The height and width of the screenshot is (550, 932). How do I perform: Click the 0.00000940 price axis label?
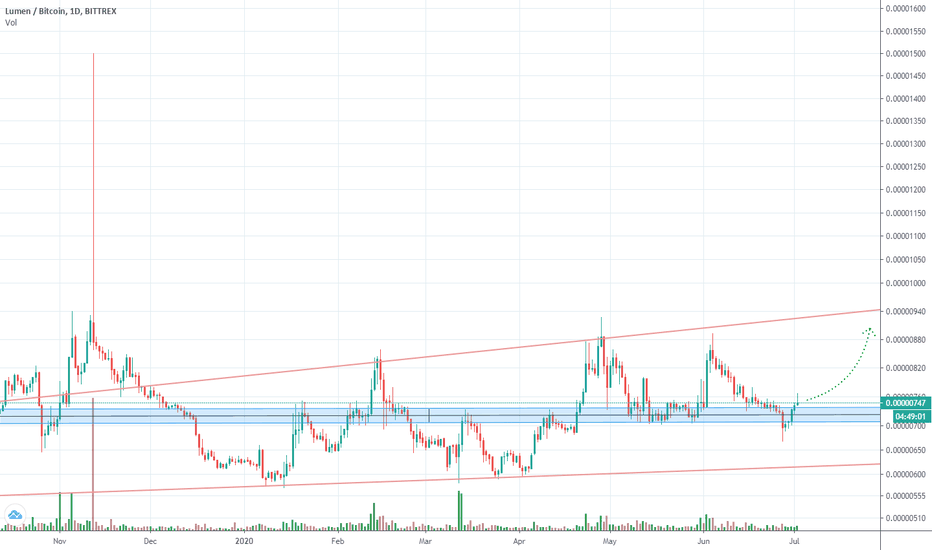905,312
